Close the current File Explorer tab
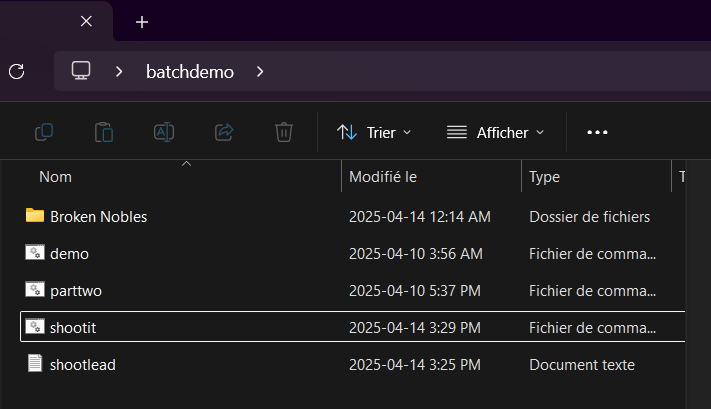Viewport: 711px width, 409px height. [x=86, y=21]
